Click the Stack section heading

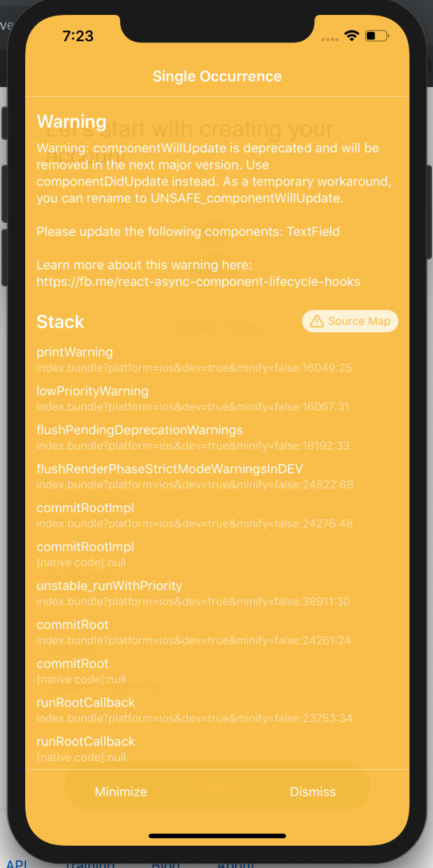(60, 322)
